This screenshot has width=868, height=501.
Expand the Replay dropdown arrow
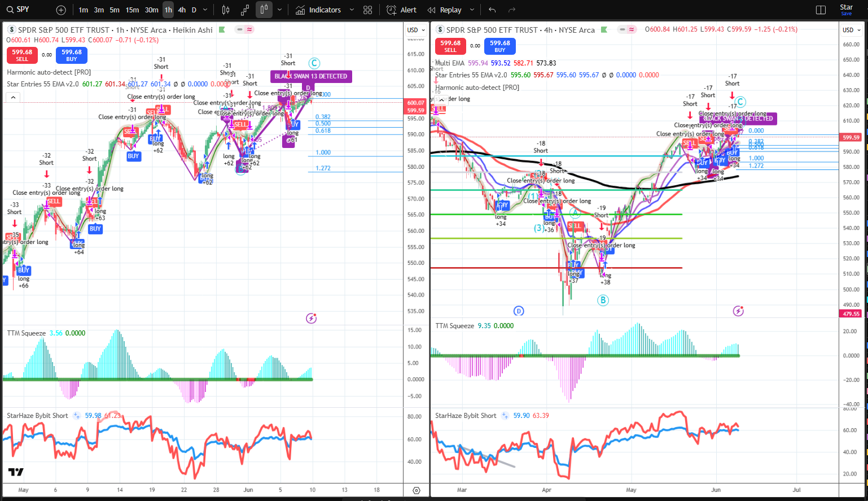click(x=472, y=10)
